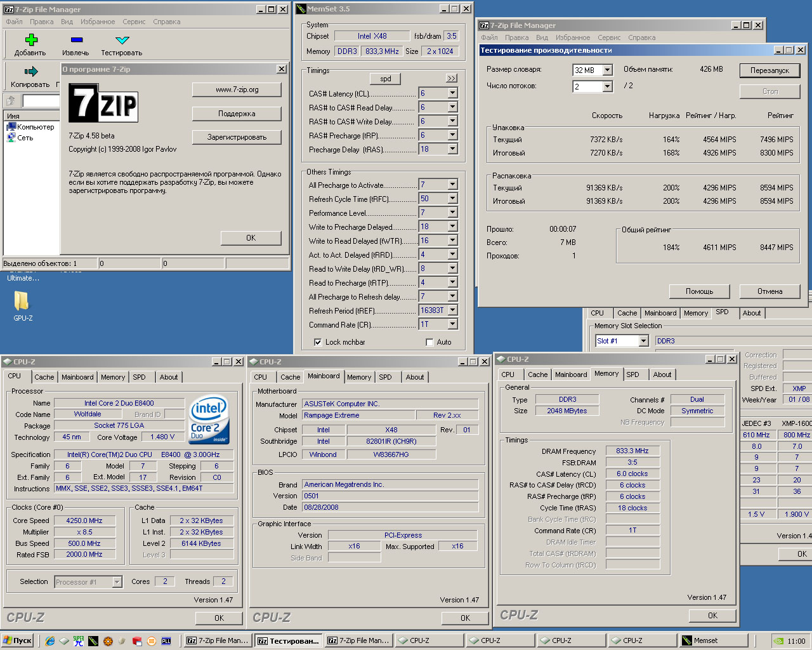Viewport: 812px width, 650px height.
Task: Click the 833.3 MHz memory speed in MemSet
Action: (x=382, y=51)
